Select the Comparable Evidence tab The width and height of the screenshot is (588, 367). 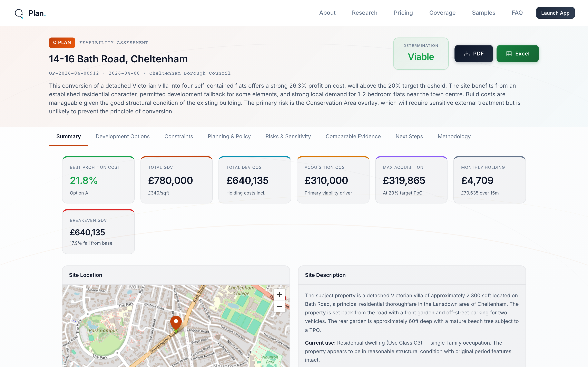pyautogui.click(x=353, y=136)
